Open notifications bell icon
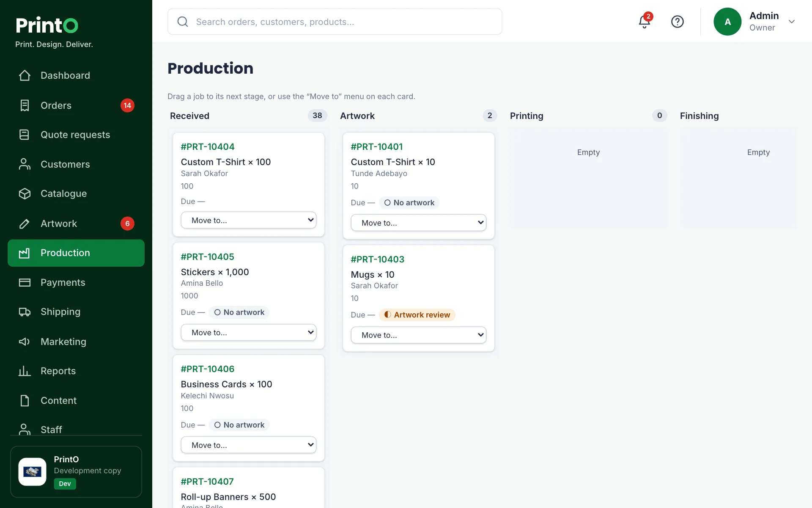 click(644, 22)
